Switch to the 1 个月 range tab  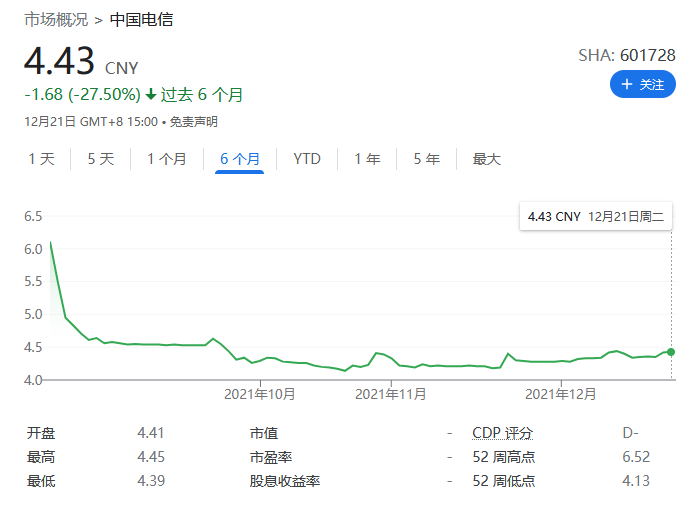[x=167, y=159]
